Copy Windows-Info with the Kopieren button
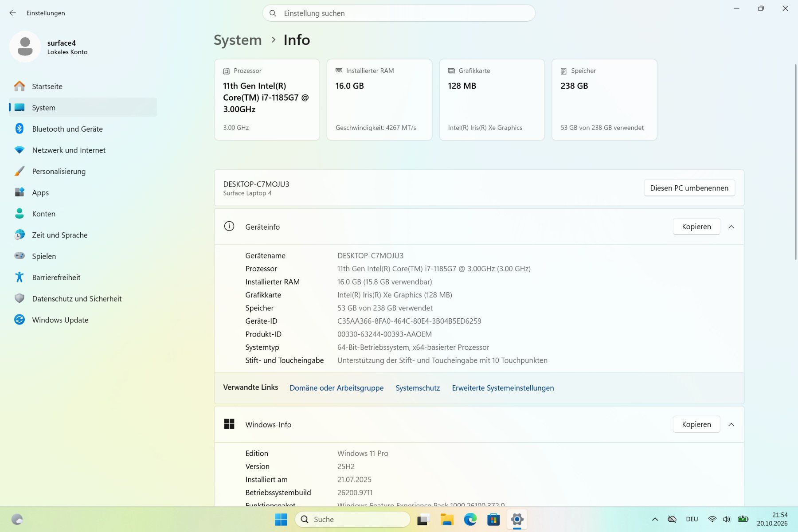The height and width of the screenshot is (532, 798). 696,424
